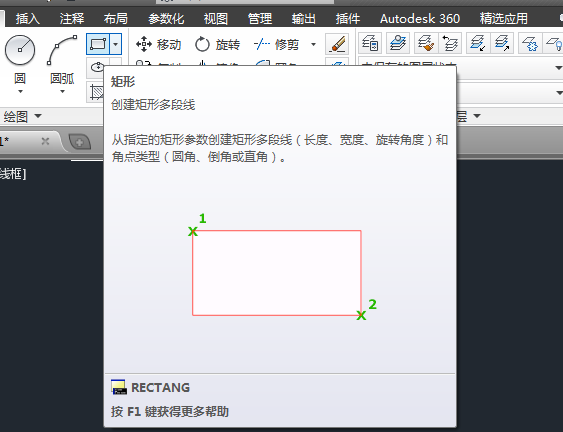
Task: Click the Match Layer icon with the brush
Action: (426, 43)
